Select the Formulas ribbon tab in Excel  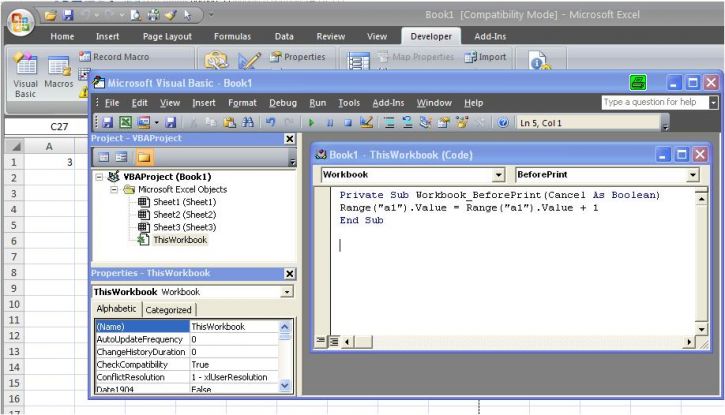point(232,36)
